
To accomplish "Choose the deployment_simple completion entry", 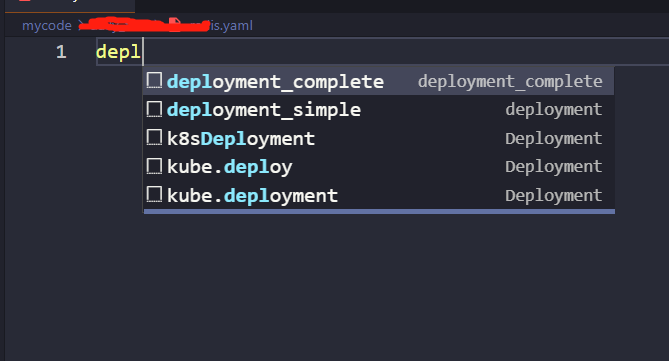I will [378, 110].
